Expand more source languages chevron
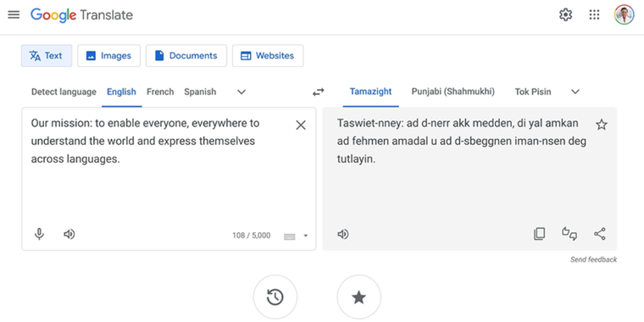Viewport: 644px width, 322px height. pyautogui.click(x=241, y=92)
